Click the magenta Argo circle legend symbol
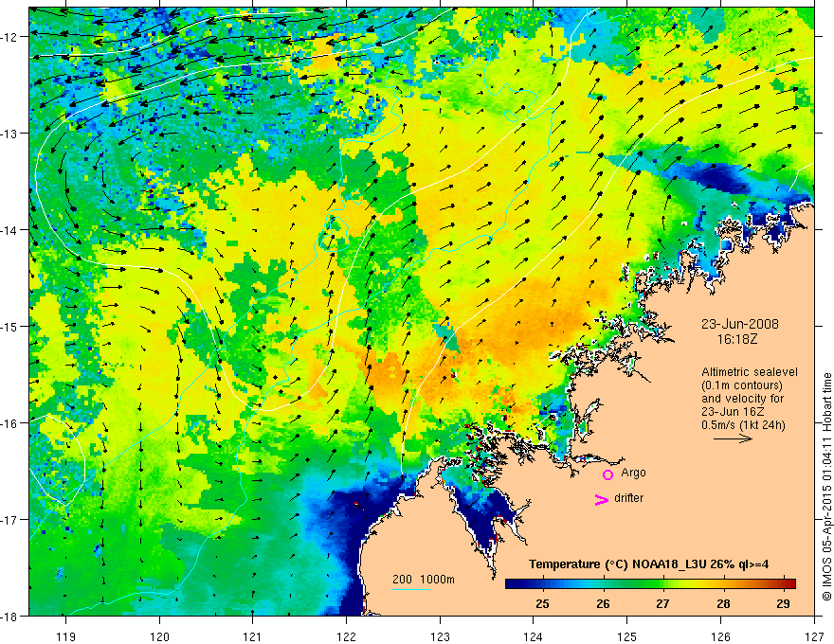The width and height of the screenshot is (834, 644). 607,474
